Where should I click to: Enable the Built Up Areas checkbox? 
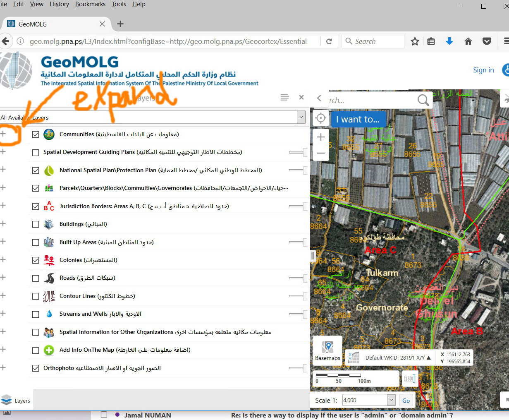coord(36,242)
